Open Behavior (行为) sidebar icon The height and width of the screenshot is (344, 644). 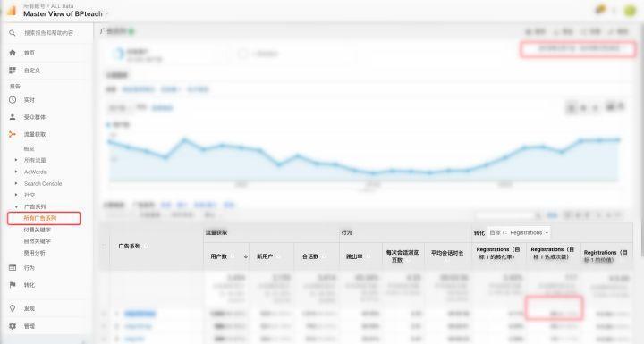pyautogui.click(x=13, y=268)
